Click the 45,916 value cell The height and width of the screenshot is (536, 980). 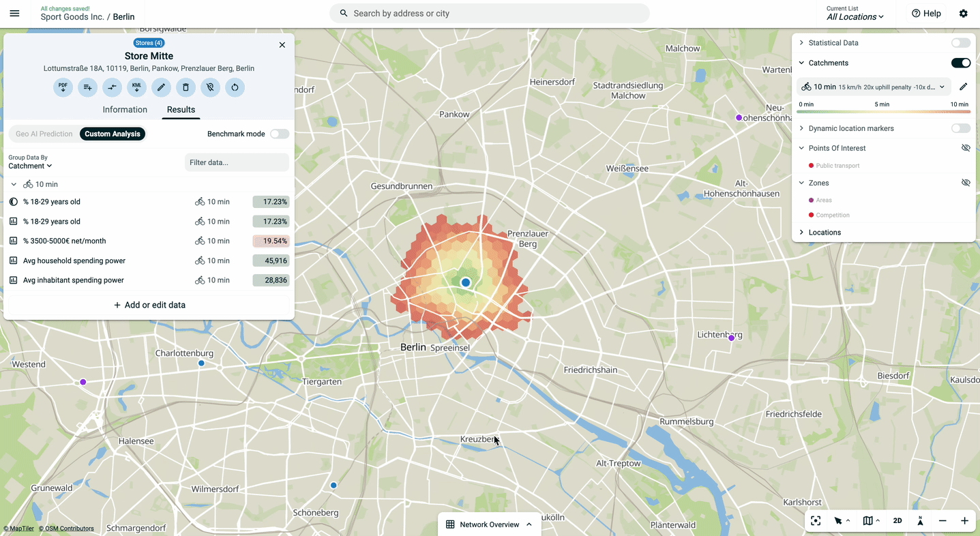271,260
